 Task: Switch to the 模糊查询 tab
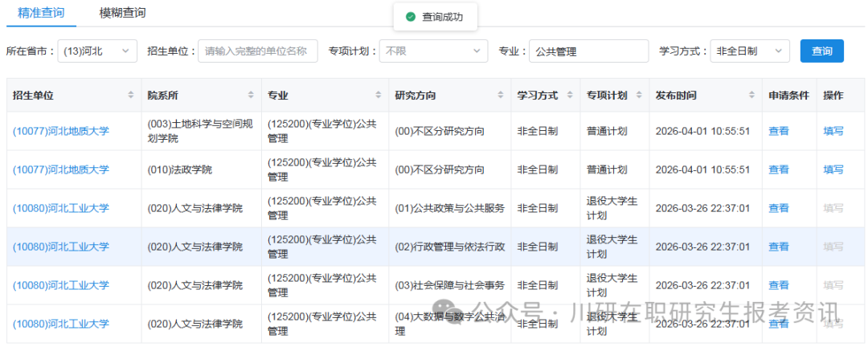click(122, 13)
